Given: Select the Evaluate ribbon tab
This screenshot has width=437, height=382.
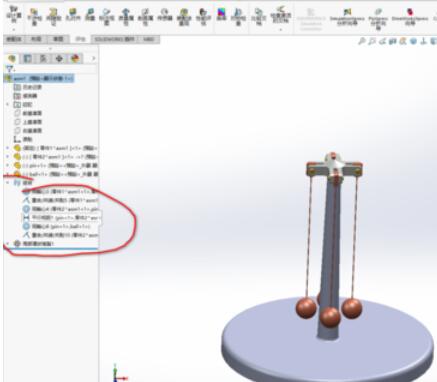Looking at the screenshot, I should tap(80, 39).
